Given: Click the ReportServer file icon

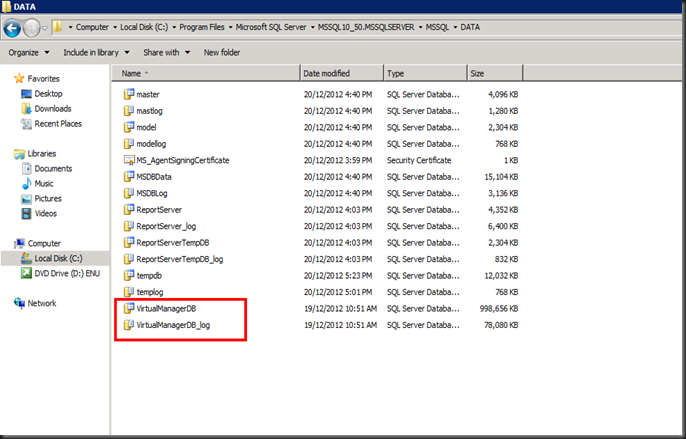Looking at the screenshot, I should click(x=129, y=210).
